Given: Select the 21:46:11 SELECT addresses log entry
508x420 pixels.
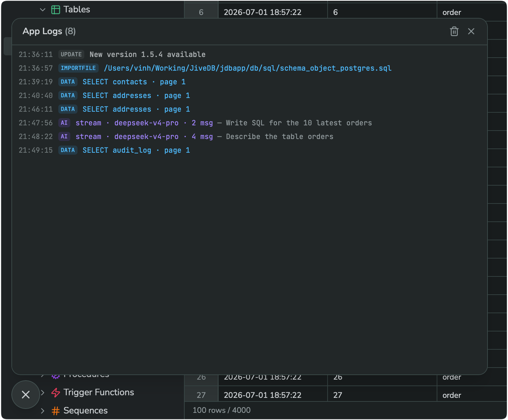Looking at the screenshot, I should (136, 109).
